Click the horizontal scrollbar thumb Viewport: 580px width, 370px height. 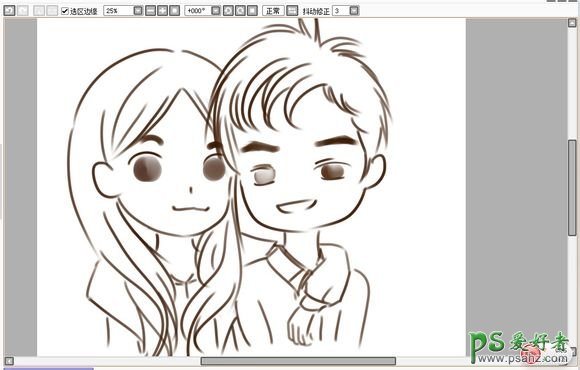298,361
